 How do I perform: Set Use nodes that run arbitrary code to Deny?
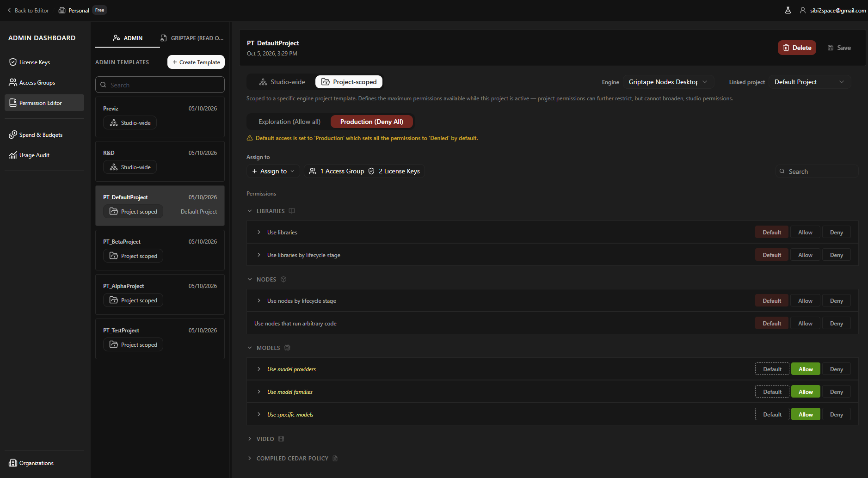pos(836,323)
